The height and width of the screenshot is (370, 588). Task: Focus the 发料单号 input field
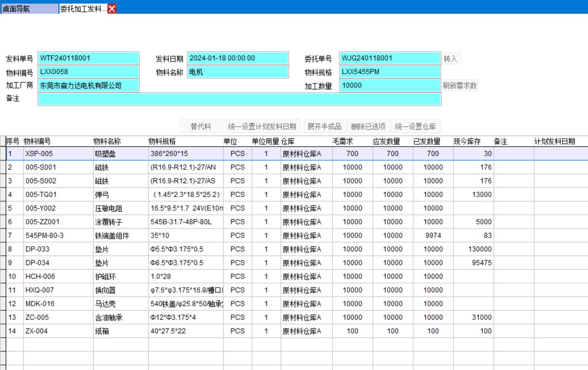coord(89,58)
